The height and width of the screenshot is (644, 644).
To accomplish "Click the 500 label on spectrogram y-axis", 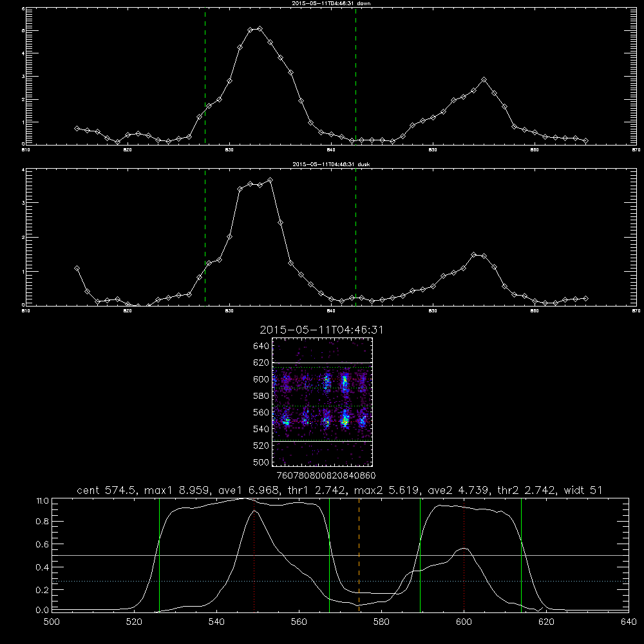I will tap(261, 462).
